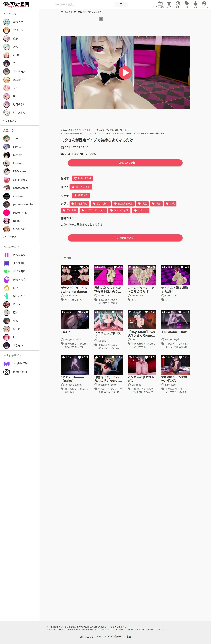Open the 作者 authors icon in header
211x644 pixels.
click(178, 4)
